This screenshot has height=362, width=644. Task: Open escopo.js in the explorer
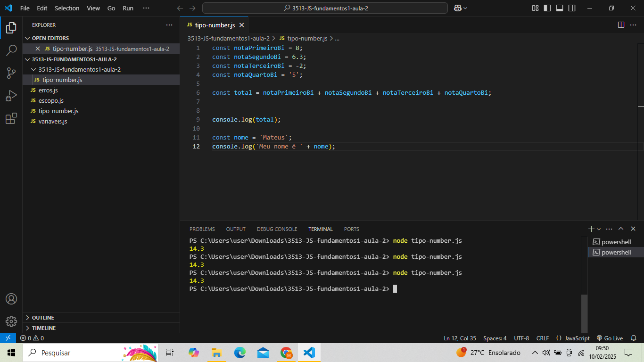tap(101, 100)
